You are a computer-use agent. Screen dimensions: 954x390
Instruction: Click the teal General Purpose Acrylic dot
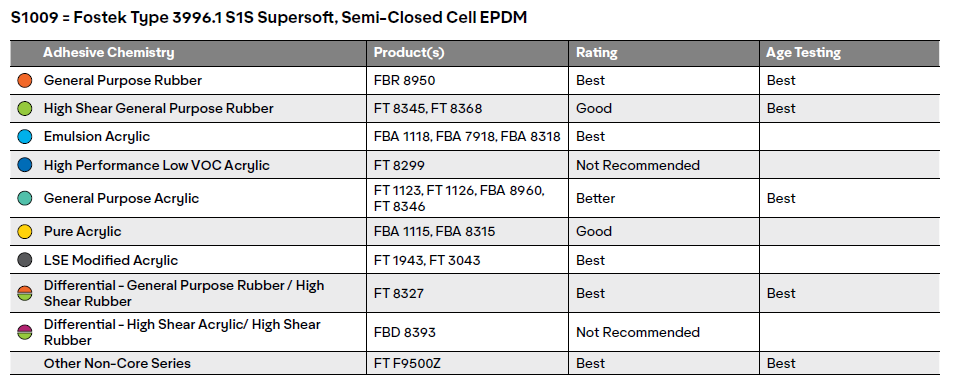point(24,198)
